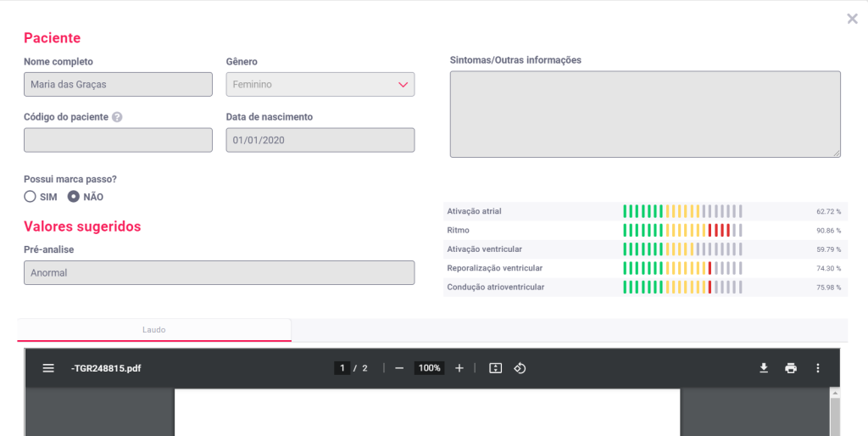Click the Data de nascimento field
The width and height of the screenshot is (868, 436).
point(320,140)
